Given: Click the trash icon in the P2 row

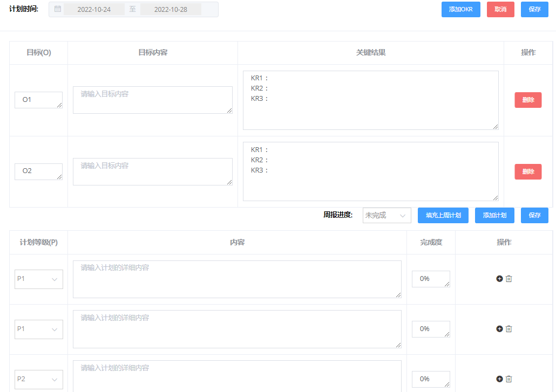Looking at the screenshot, I should (x=509, y=379).
